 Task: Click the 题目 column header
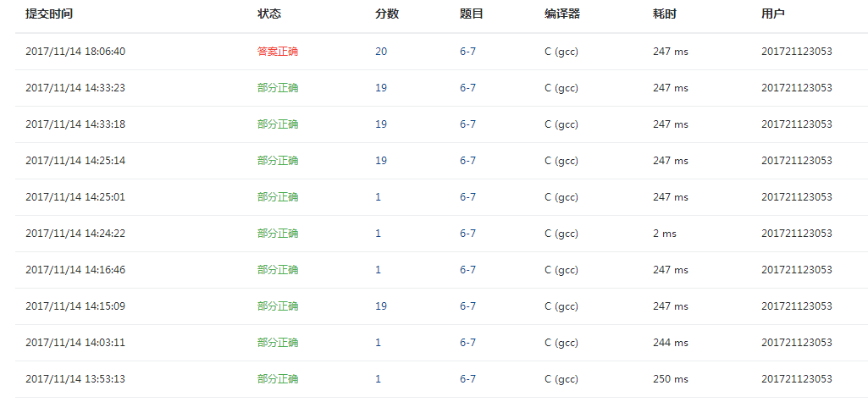(472, 14)
